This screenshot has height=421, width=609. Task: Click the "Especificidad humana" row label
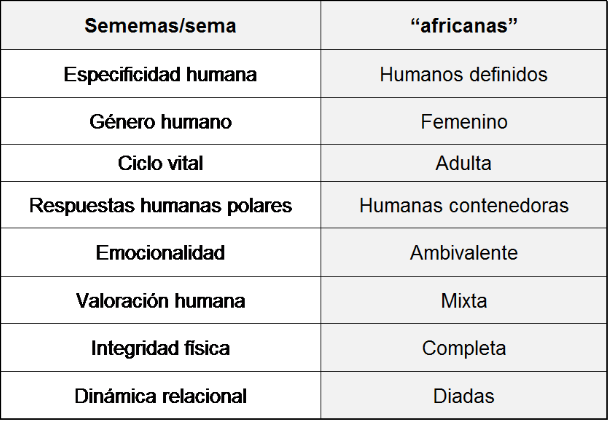(x=160, y=75)
